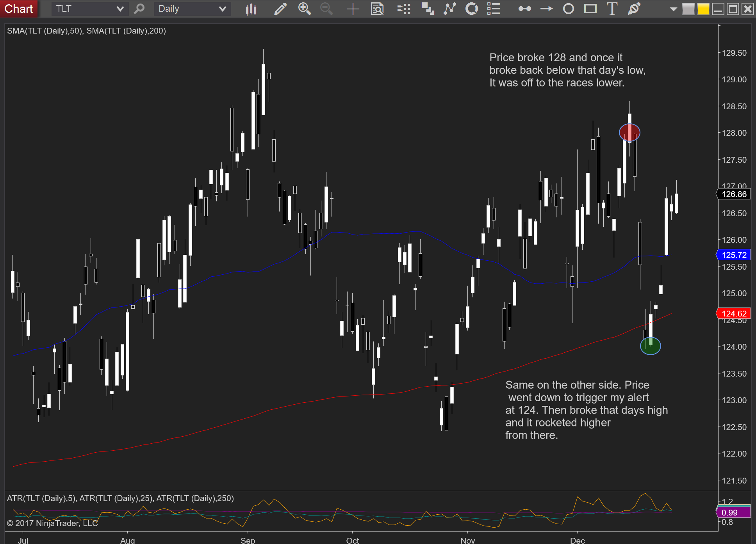The width and height of the screenshot is (756, 544).
Task: Click the 129.50 price axis label
Action: click(x=734, y=53)
